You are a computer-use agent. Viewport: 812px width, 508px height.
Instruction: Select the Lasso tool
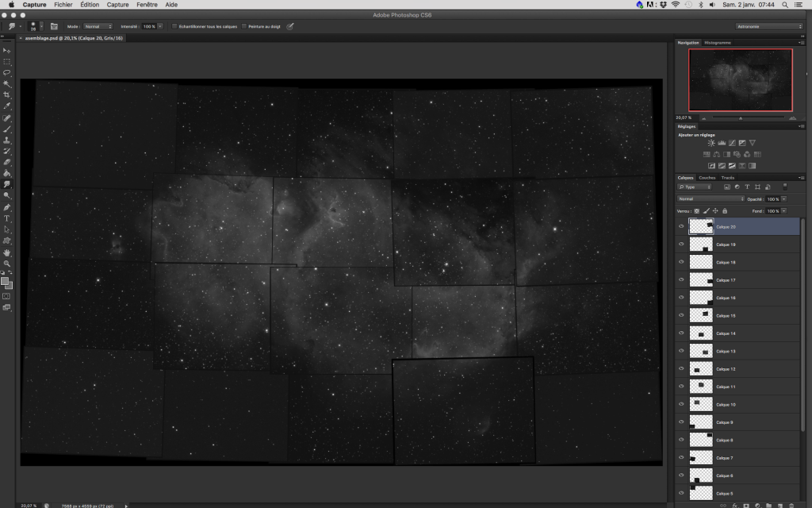tap(6, 72)
